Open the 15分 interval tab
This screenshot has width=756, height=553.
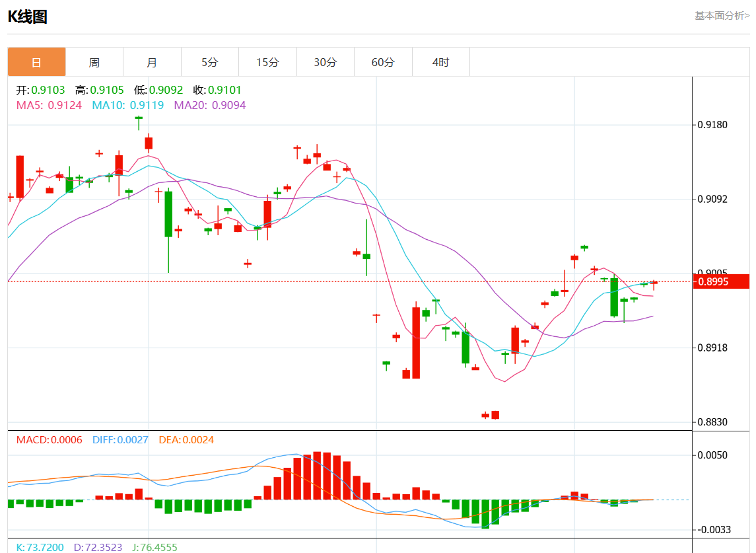point(267,61)
